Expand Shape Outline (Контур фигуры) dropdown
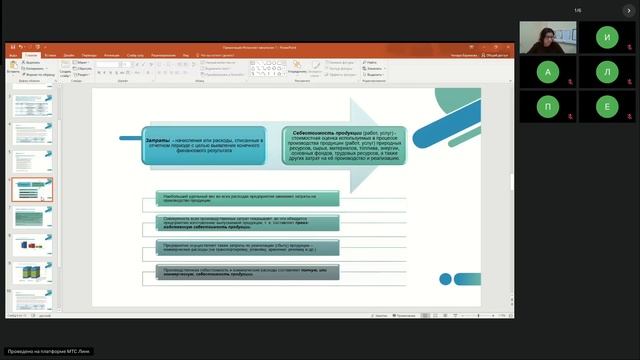 coord(340,69)
